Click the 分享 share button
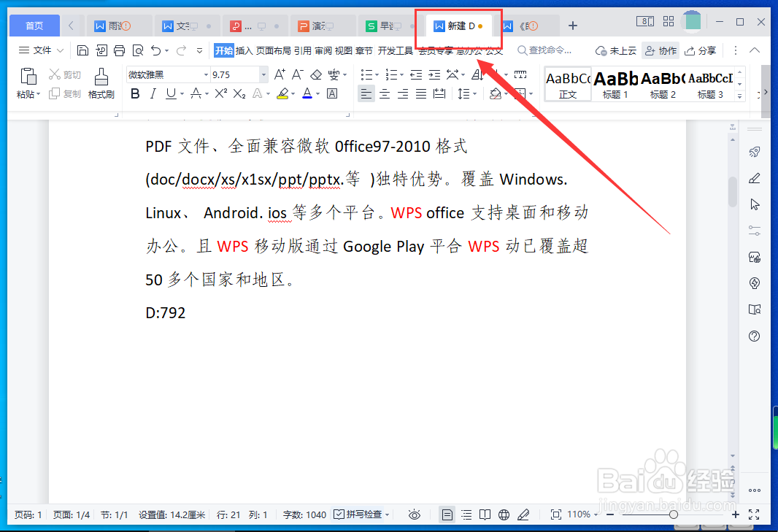Viewport: 778px width, 532px height. tap(701, 50)
